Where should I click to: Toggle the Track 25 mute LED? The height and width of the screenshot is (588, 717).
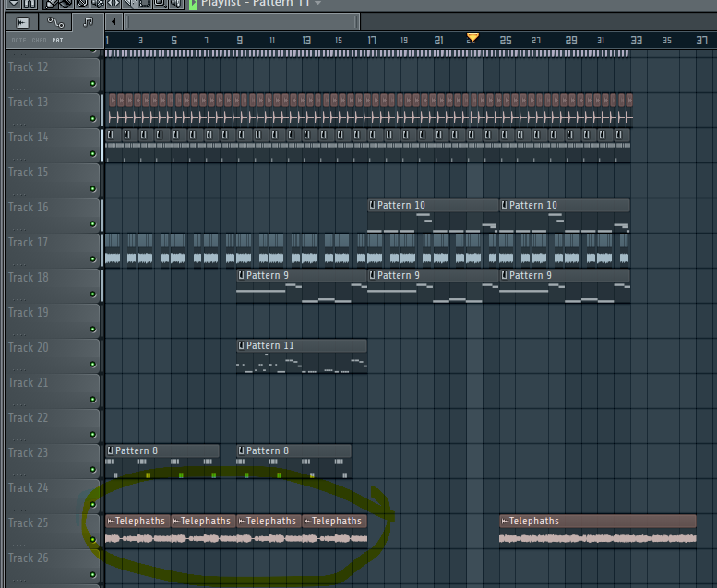(x=92, y=540)
